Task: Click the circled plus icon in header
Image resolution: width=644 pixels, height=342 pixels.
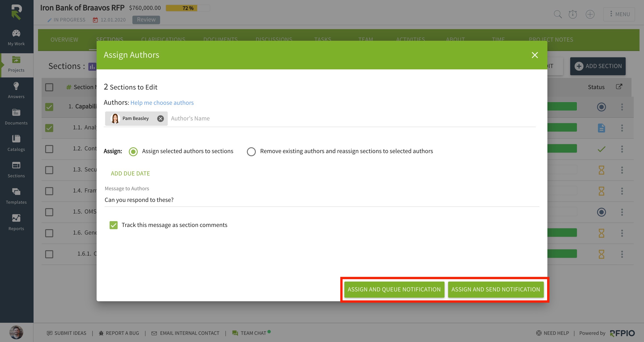Action: [x=590, y=14]
